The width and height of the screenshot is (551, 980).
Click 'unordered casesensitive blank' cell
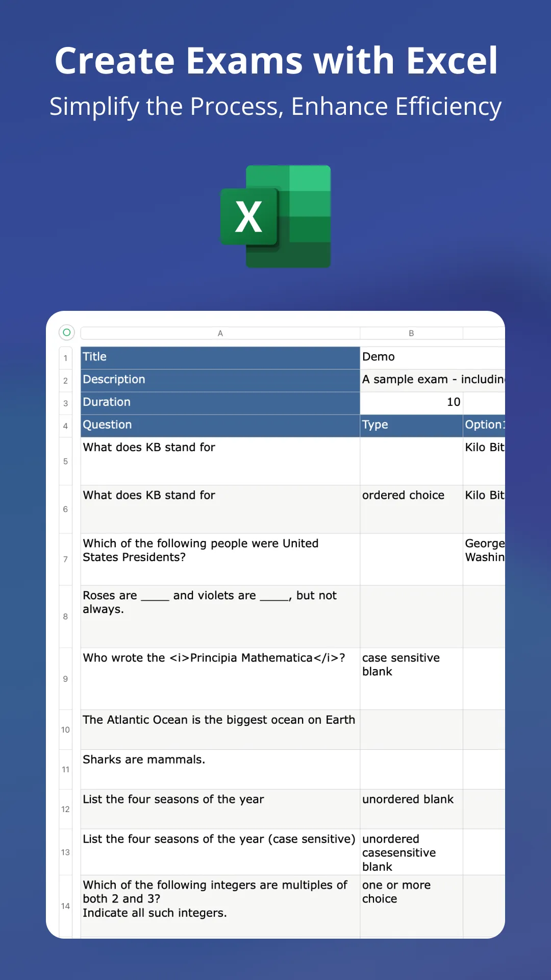[x=411, y=852]
